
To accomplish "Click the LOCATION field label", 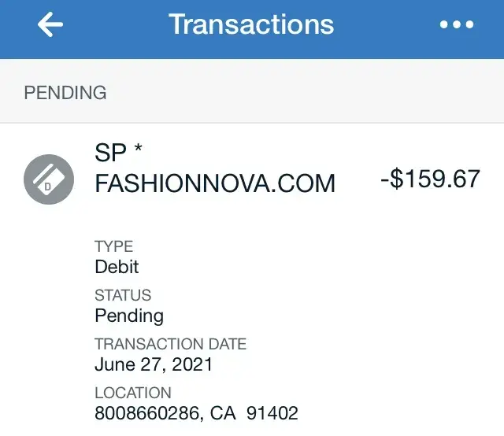I will point(132,393).
